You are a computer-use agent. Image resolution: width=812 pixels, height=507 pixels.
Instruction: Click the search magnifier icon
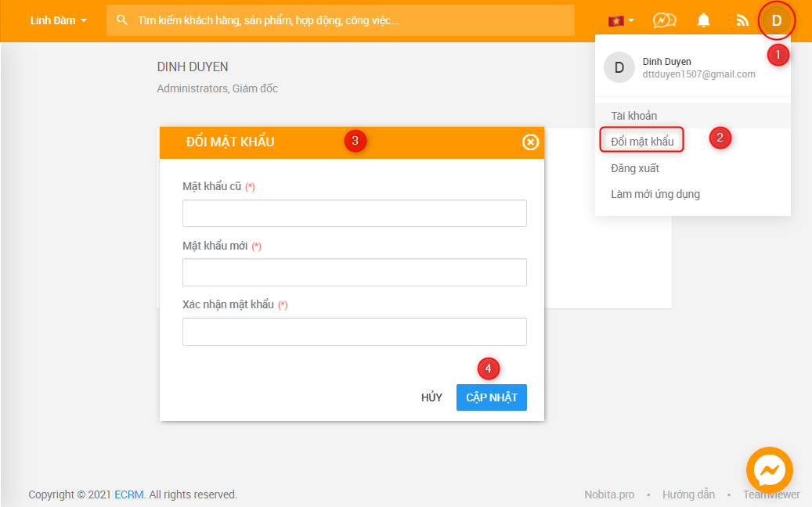122,20
